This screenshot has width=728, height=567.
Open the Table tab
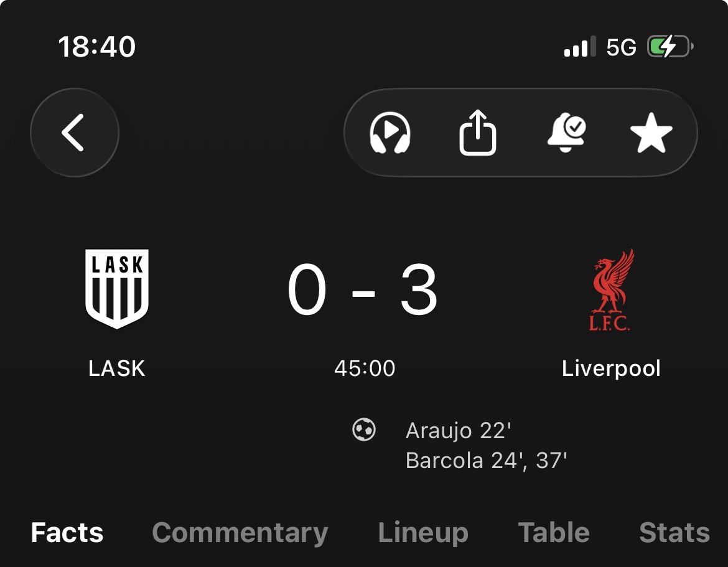click(x=553, y=532)
